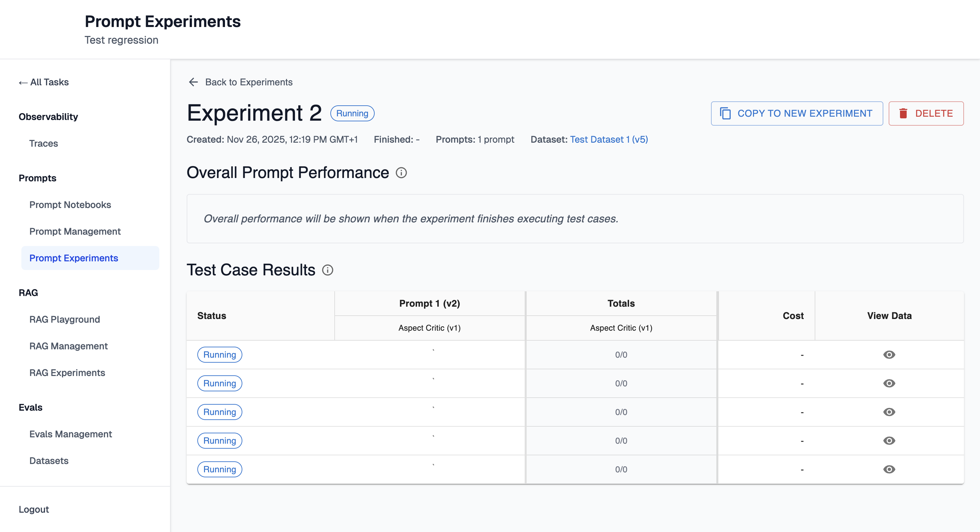The image size is (980, 532).
Task: Open the Test Dataset 1 (v5) link
Action: coord(609,140)
